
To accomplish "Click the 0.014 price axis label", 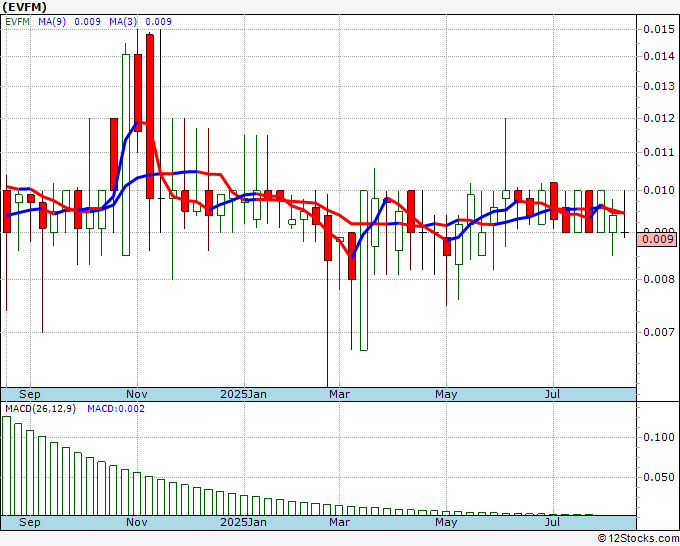I will 659,56.
